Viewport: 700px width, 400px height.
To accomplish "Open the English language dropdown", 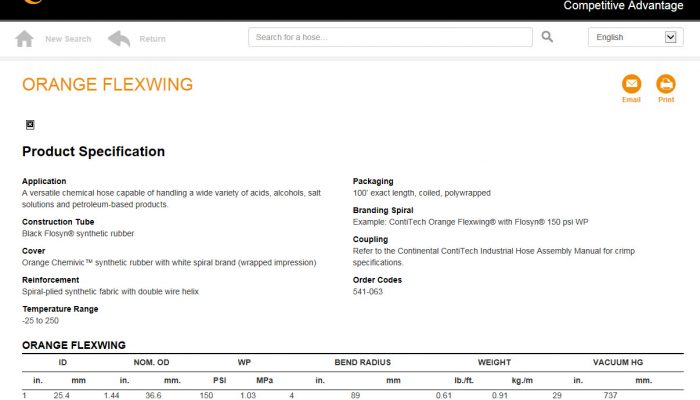I will pyautogui.click(x=635, y=37).
